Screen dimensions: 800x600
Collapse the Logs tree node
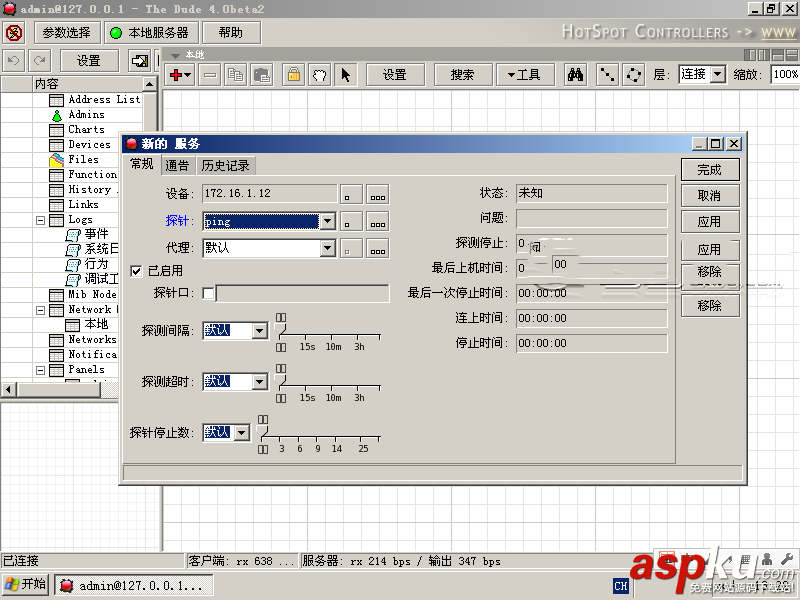40,220
